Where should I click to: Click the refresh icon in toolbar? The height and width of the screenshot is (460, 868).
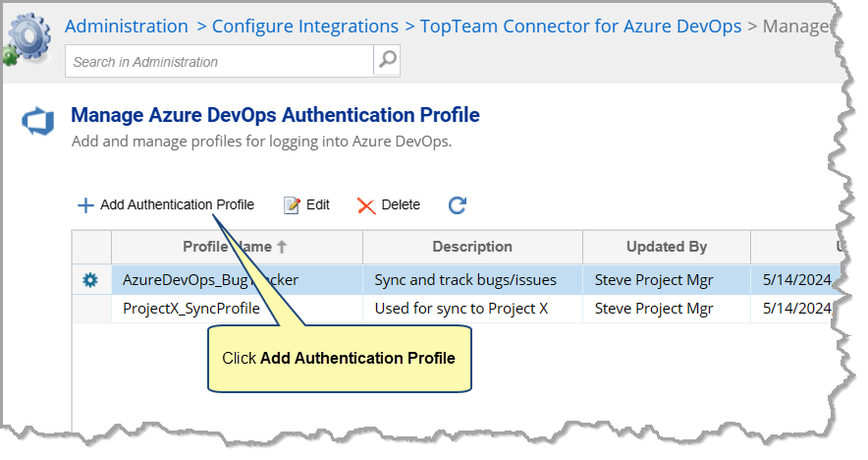(x=457, y=205)
